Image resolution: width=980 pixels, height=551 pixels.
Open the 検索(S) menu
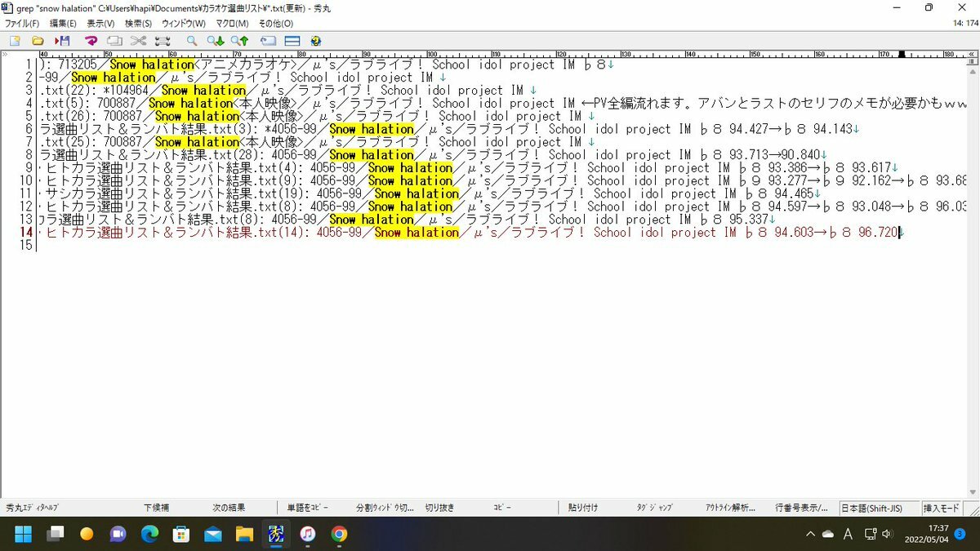pyautogui.click(x=138, y=24)
